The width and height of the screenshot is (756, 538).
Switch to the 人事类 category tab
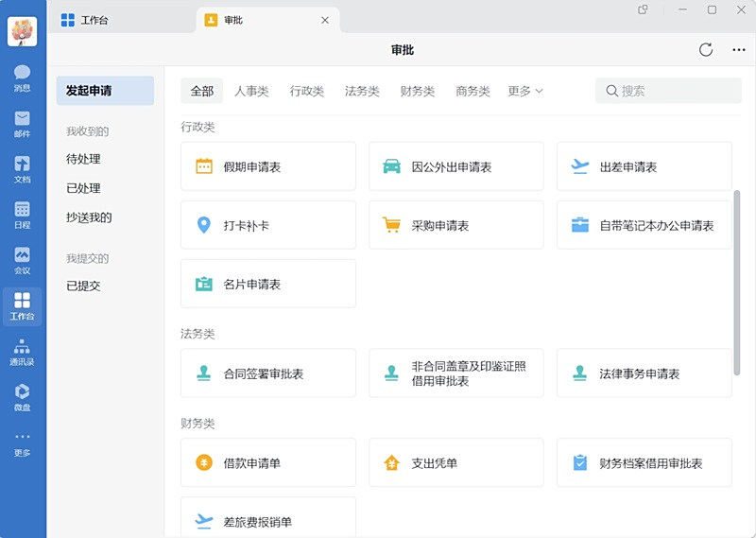tap(251, 91)
